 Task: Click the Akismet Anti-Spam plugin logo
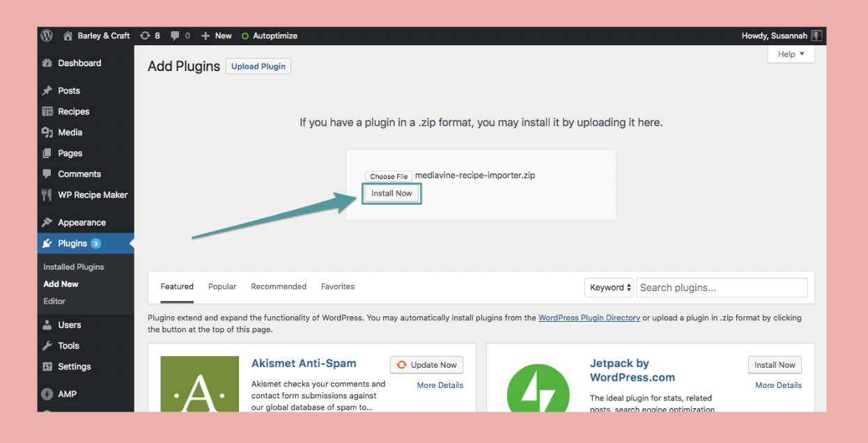(x=199, y=384)
